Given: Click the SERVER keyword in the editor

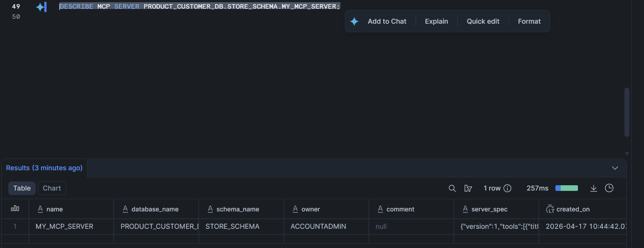Looking at the screenshot, I should [127, 6].
